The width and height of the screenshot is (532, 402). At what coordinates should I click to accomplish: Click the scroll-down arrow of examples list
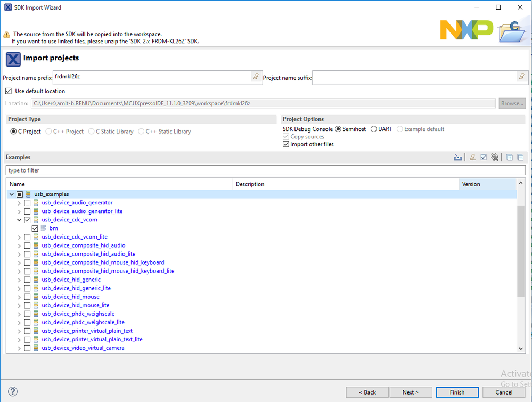[x=521, y=348]
